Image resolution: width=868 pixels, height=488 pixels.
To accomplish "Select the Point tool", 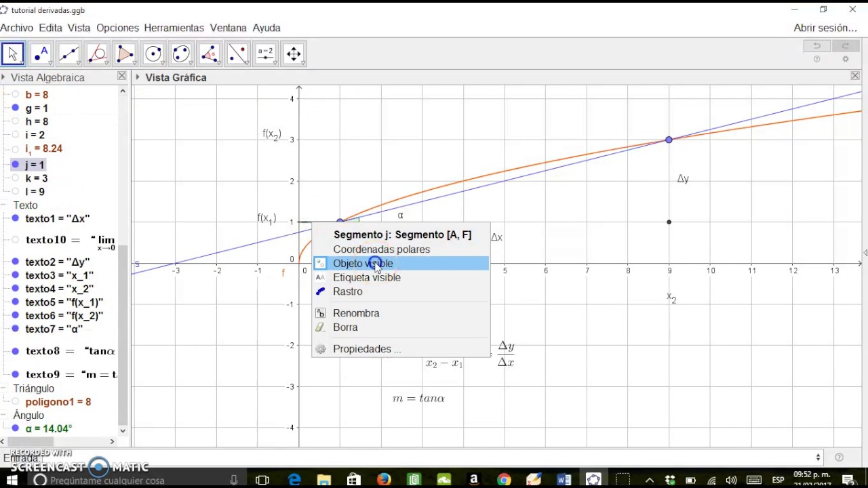I will tap(41, 54).
